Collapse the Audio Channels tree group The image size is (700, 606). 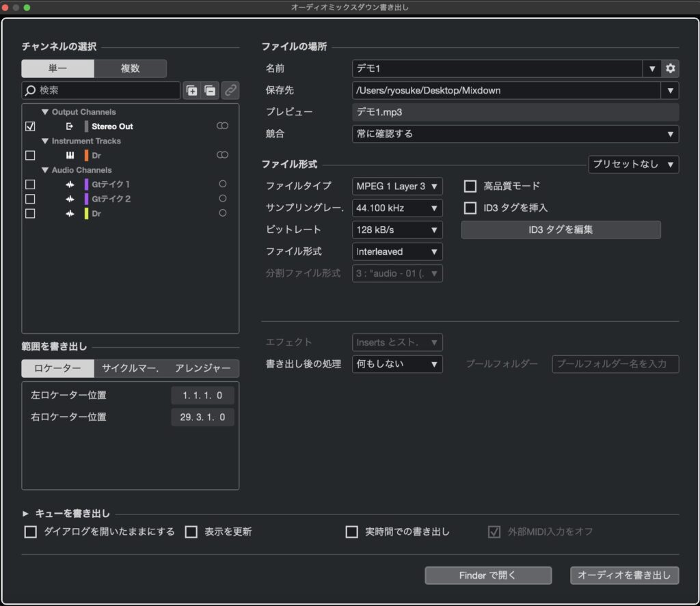(x=45, y=170)
